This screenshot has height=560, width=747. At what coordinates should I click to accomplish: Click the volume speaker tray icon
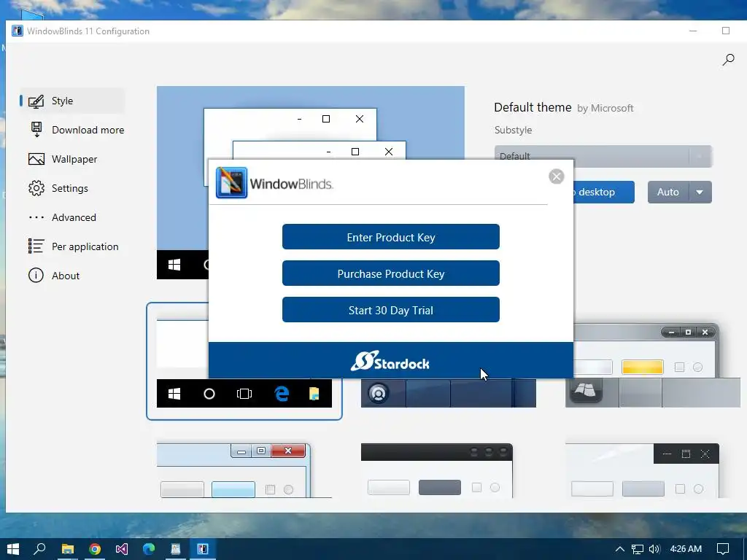click(654, 549)
